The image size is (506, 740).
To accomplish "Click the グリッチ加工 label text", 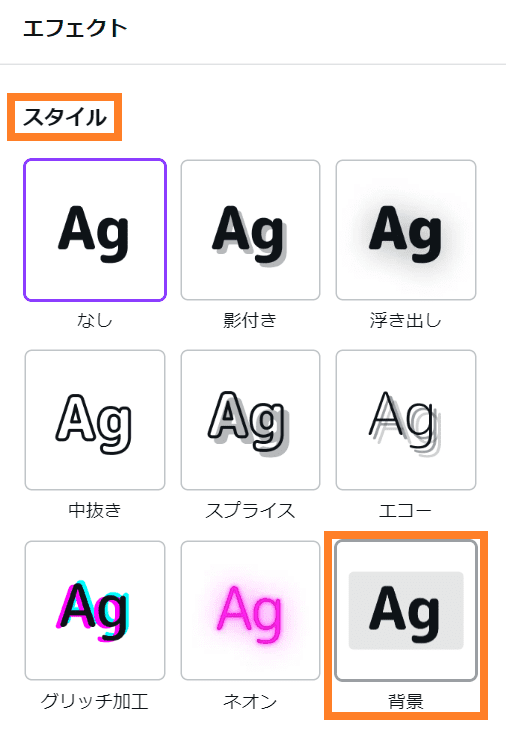I will point(95,701).
